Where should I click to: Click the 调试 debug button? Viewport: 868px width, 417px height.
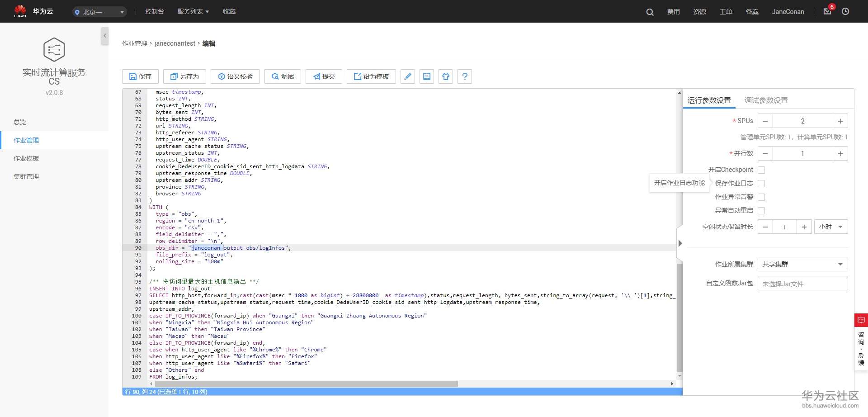(x=283, y=76)
